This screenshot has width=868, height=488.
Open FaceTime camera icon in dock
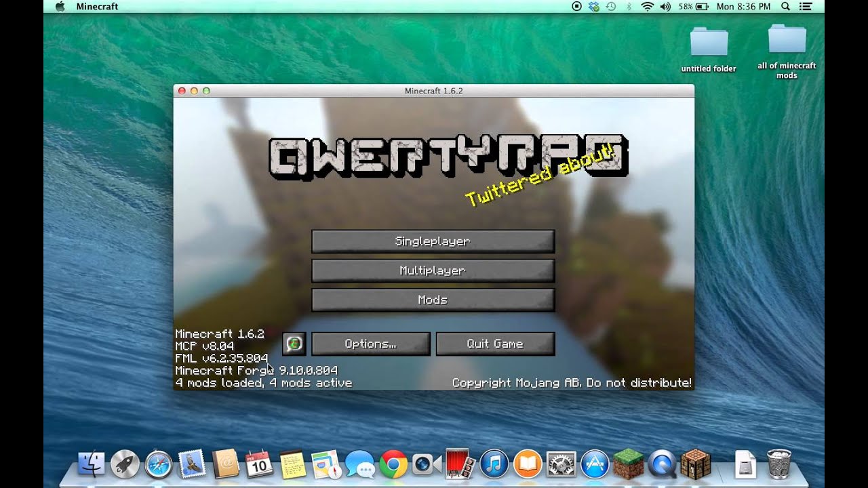[427, 464]
